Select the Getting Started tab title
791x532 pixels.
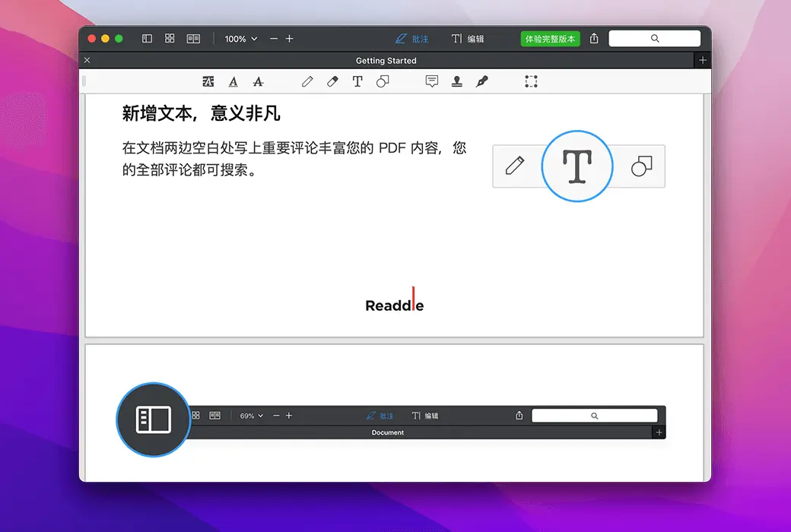coord(386,61)
